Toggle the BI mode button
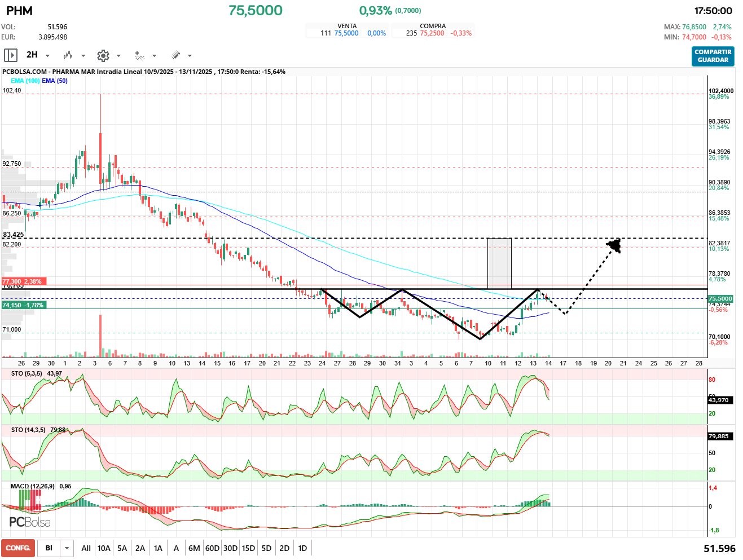The height and width of the screenshot is (560, 743). [49, 548]
